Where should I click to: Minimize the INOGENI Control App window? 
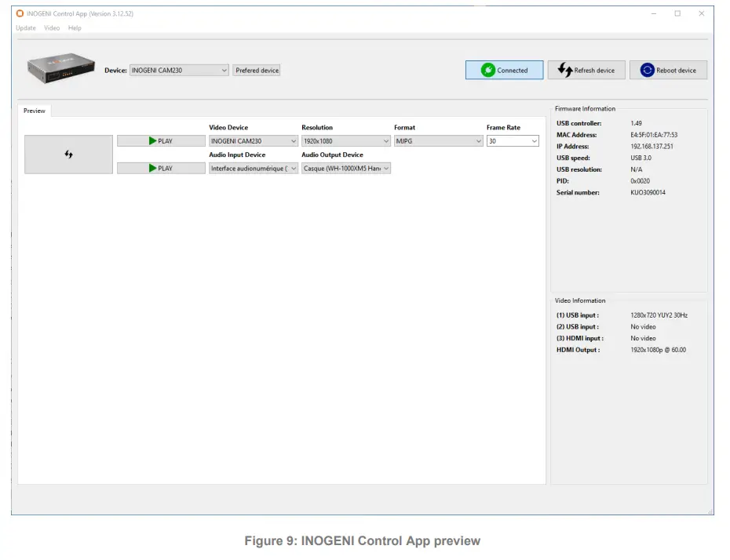(654, 13)
